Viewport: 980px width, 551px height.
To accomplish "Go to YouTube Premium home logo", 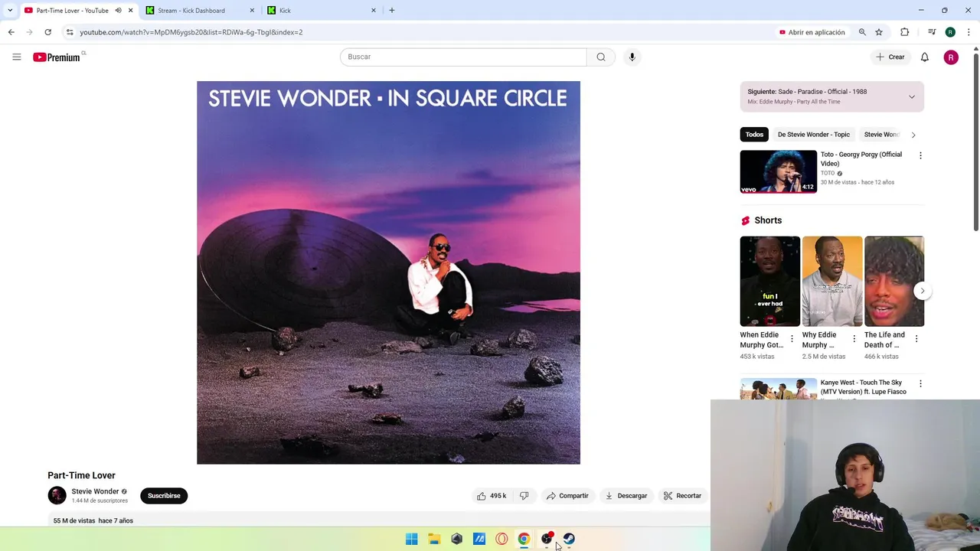I will pyautogui.click(x=57, y=57).
